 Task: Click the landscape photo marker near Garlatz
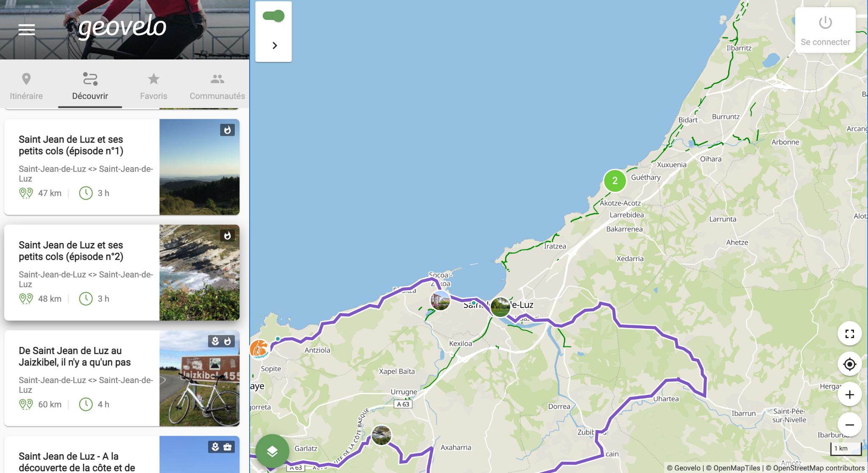click(x=381, y=435)
